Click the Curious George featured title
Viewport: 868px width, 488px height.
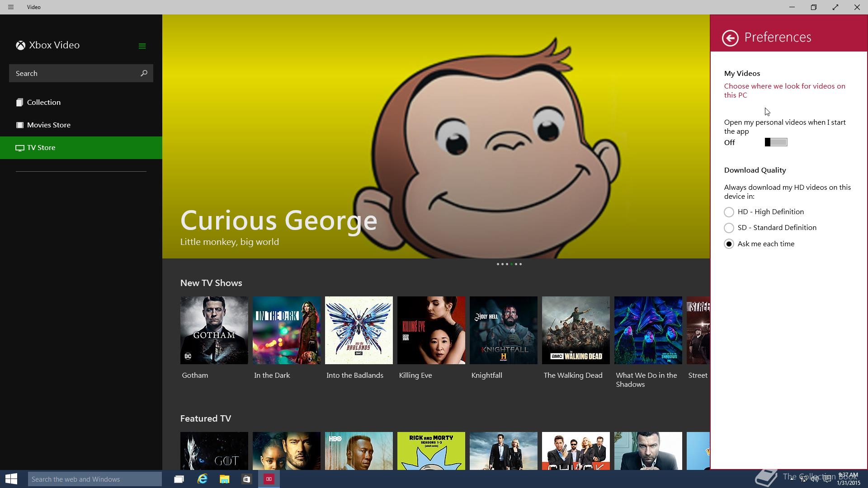coord(278,221)
